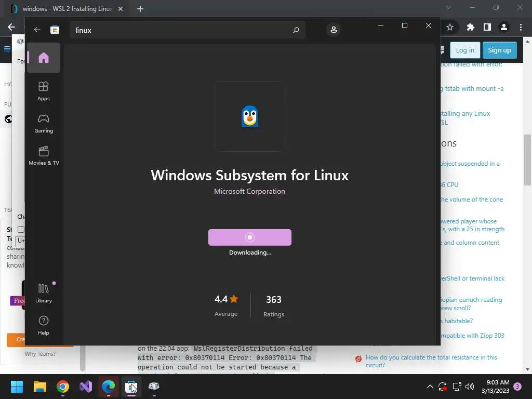532x399 pixels.
Task: Open Visual Studio from taskbar
Action: (x=86, y=387)
